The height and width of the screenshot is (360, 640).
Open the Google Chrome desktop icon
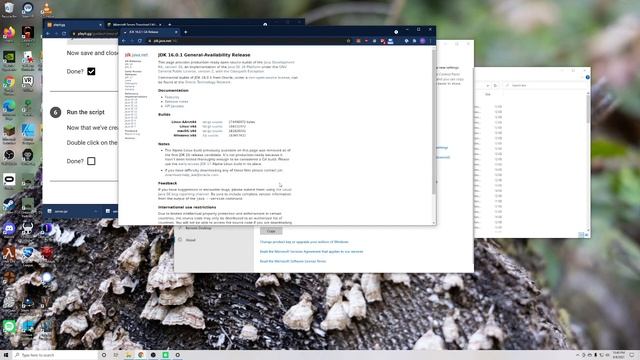tap(9, 84)
